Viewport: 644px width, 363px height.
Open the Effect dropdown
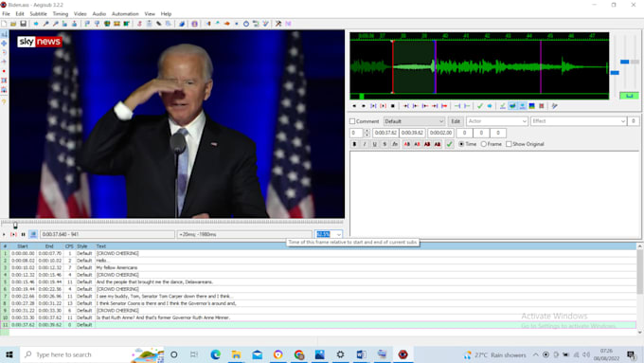(579, 121)
